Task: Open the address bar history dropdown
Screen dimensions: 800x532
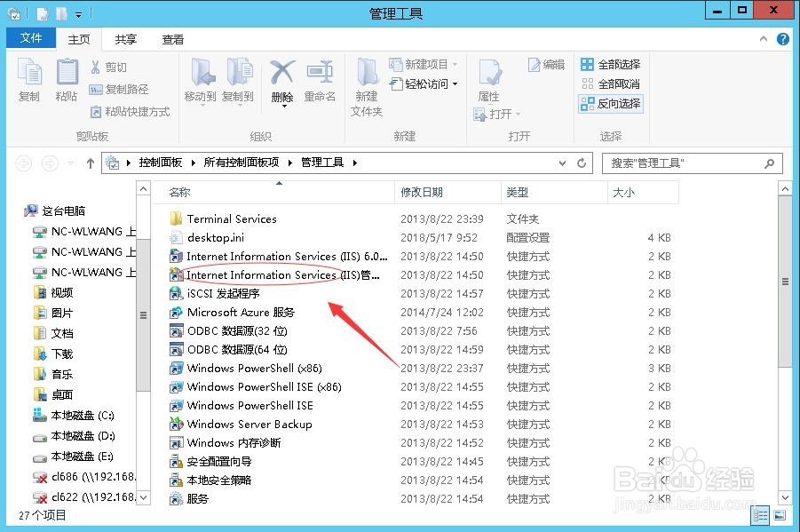Action: (562, 163)
